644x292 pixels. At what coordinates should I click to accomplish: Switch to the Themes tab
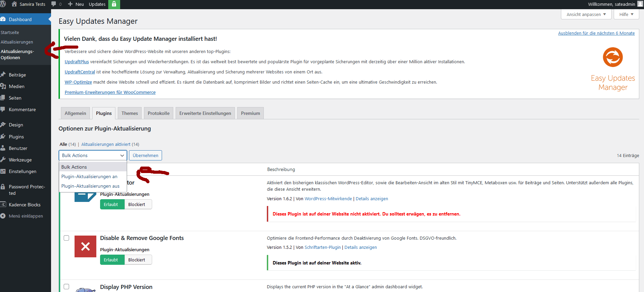tap(130, 113)
